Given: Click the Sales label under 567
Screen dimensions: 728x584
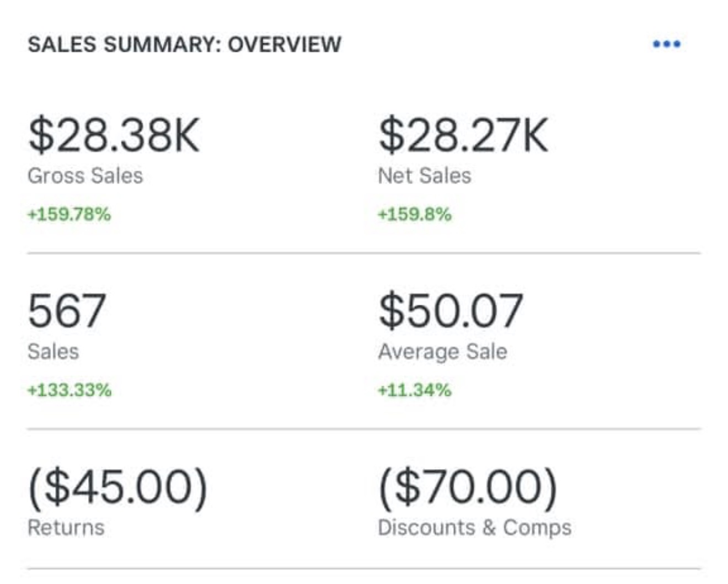Looking at the screenshot, I should [x=53, y=352].
